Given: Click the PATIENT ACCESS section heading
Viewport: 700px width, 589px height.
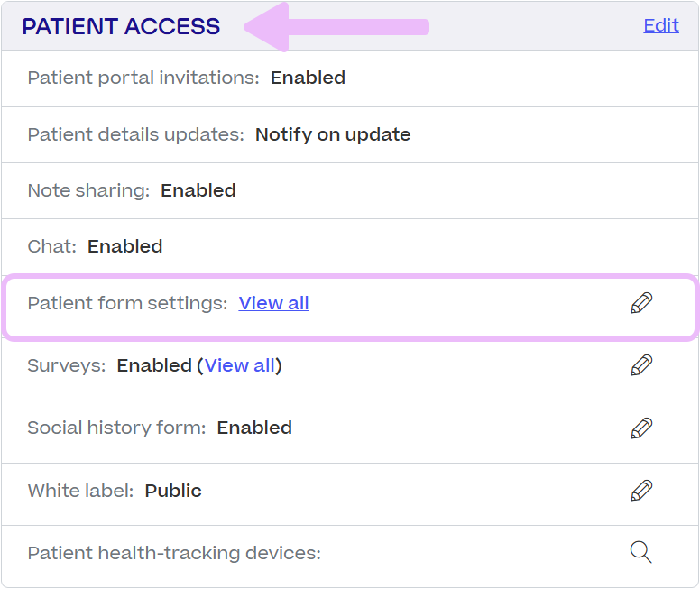Looking at the screenshot, I should pos(121,26).
